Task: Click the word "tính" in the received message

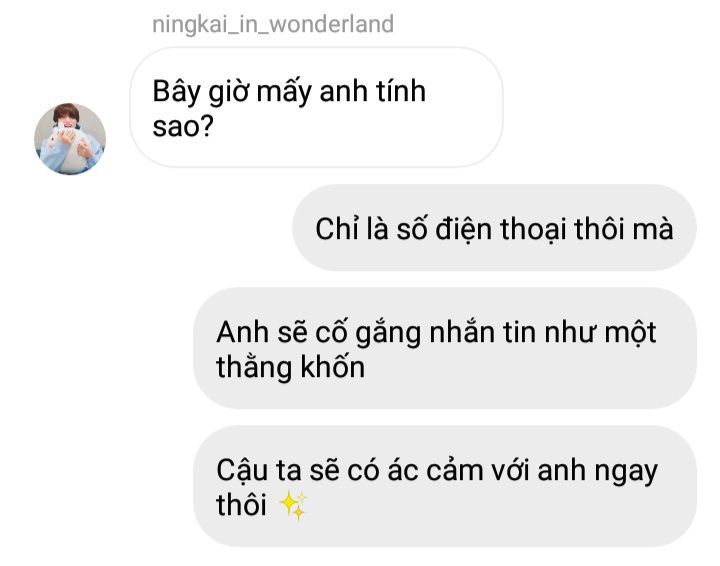Action: coord(401,90)
